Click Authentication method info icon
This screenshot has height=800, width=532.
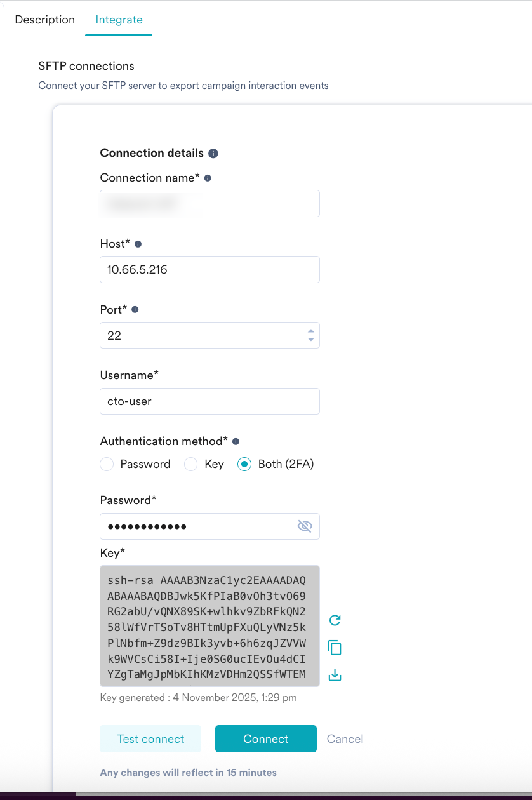(x=236, y=441)
